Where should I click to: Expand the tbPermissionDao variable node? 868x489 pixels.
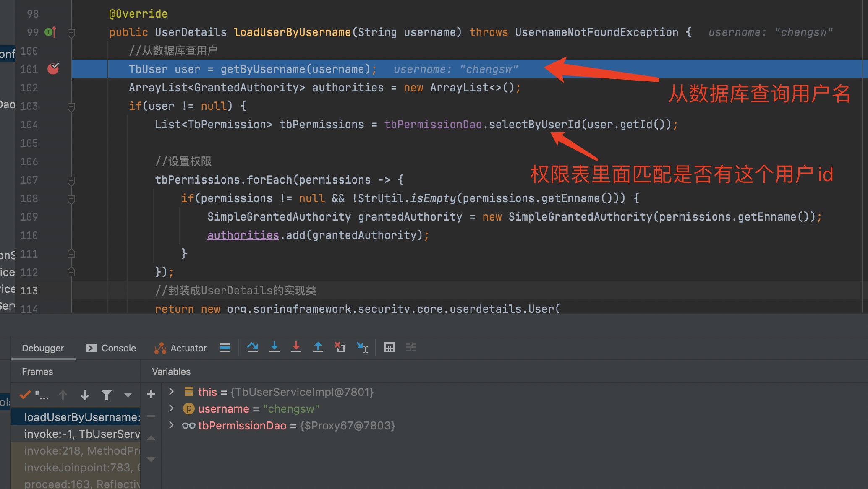click(171, 425)
